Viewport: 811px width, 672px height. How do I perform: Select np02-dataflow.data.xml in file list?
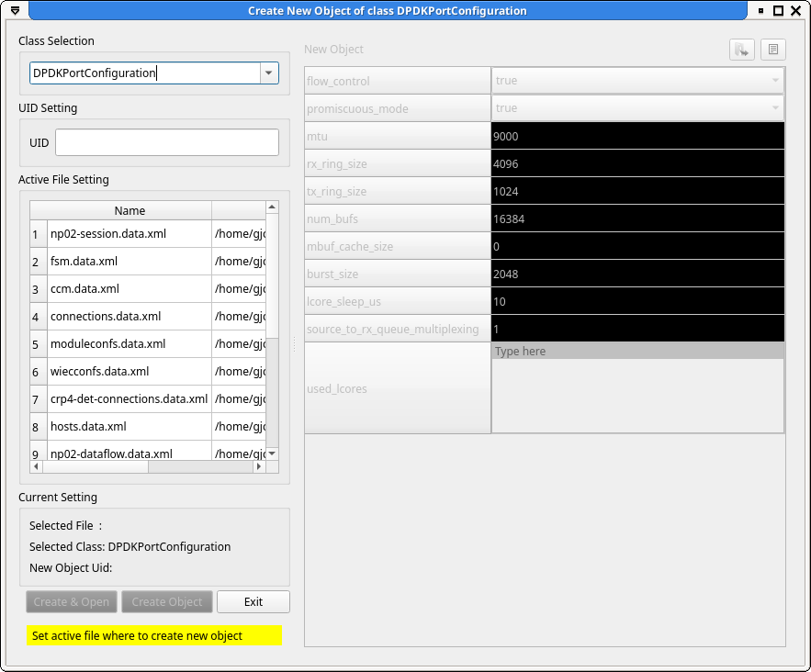click(x=130, y=452)
